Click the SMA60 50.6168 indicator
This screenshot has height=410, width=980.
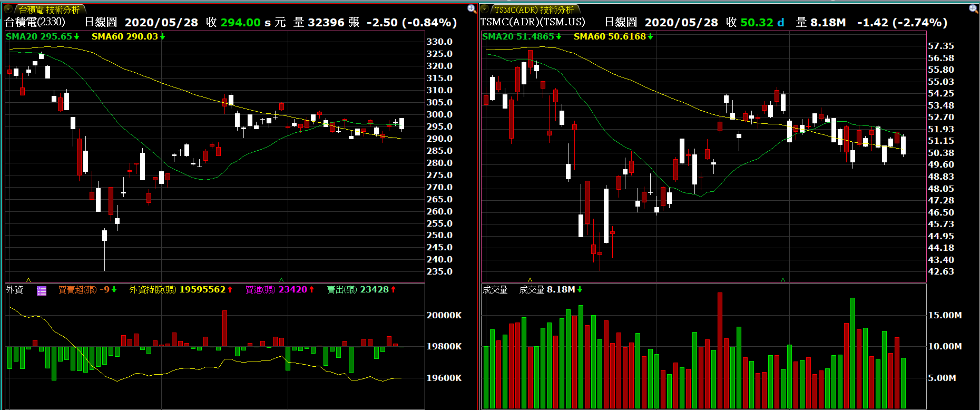coord(613,36)
